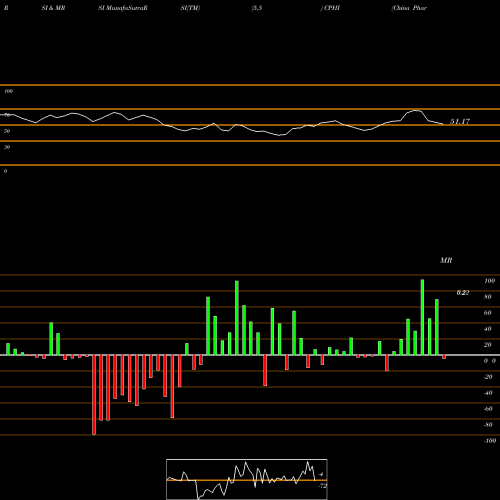This screenshot has width=500, height=500.
Task: Select the '80' label on MR axis
Action: point(488,297)
